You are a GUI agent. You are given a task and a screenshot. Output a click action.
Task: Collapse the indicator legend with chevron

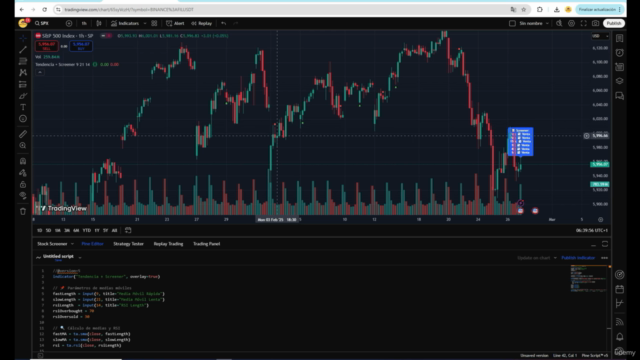click(x=40, y=72)
